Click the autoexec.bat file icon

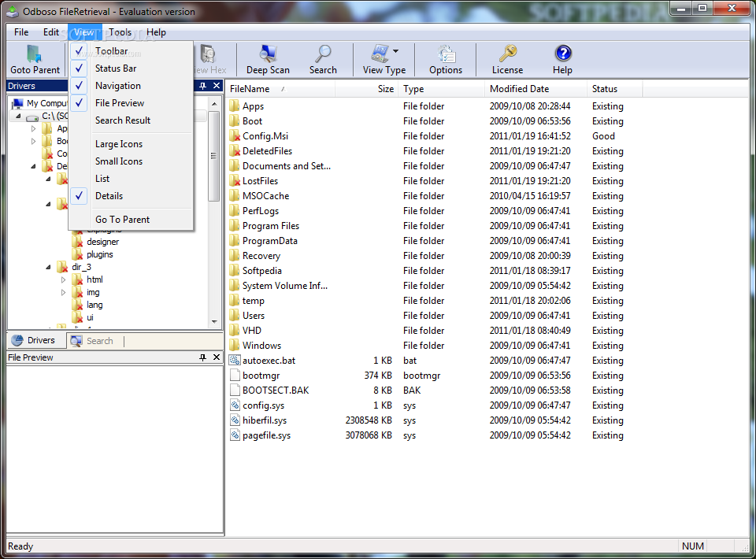pos(235,360)
